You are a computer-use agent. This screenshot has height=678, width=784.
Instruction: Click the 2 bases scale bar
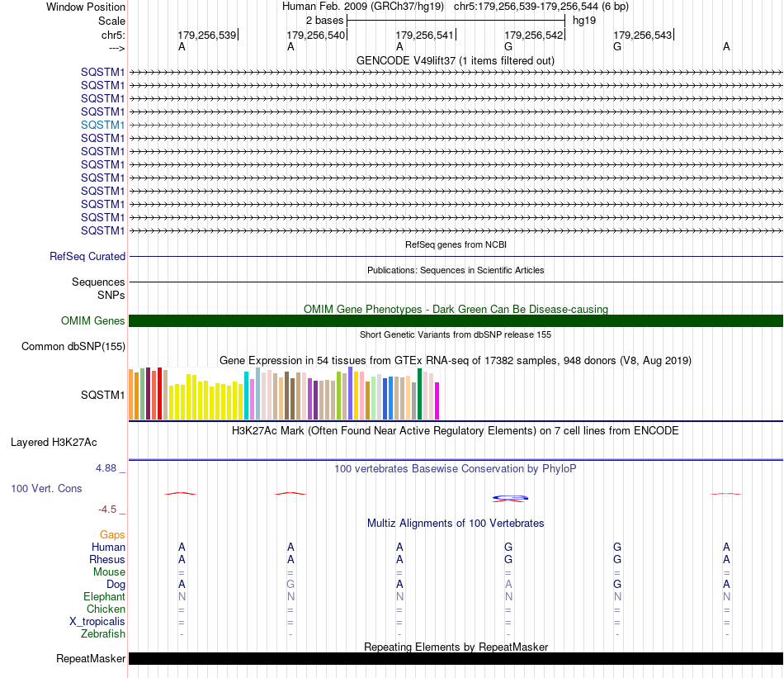click(456, 21)
